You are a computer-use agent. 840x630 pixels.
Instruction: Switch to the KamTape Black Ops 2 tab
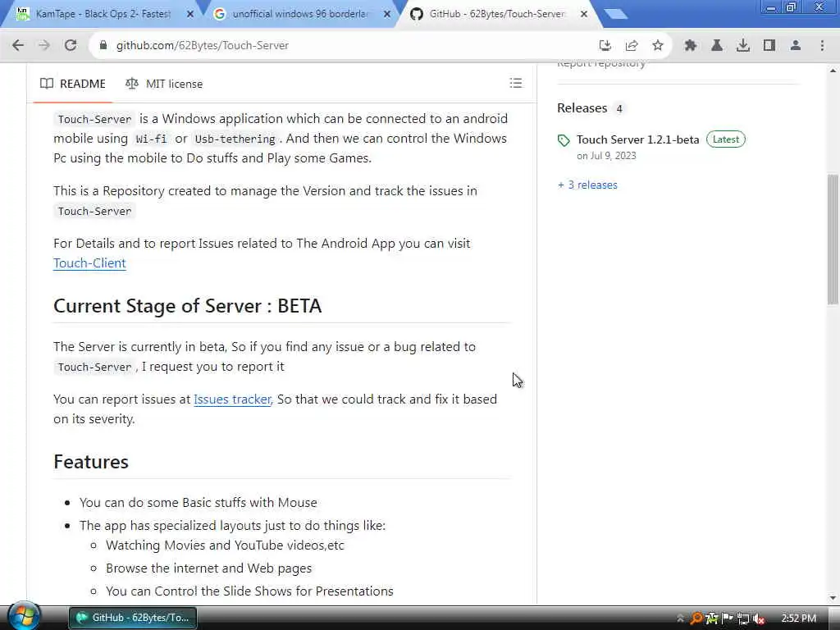coord(103,14)
